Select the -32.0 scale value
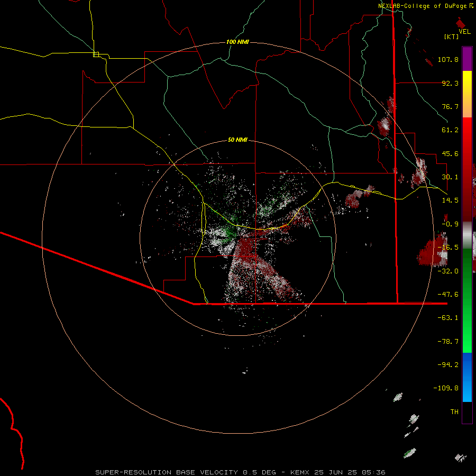The width and height of the screenshot is (476, 476). [x=448, y=271]
